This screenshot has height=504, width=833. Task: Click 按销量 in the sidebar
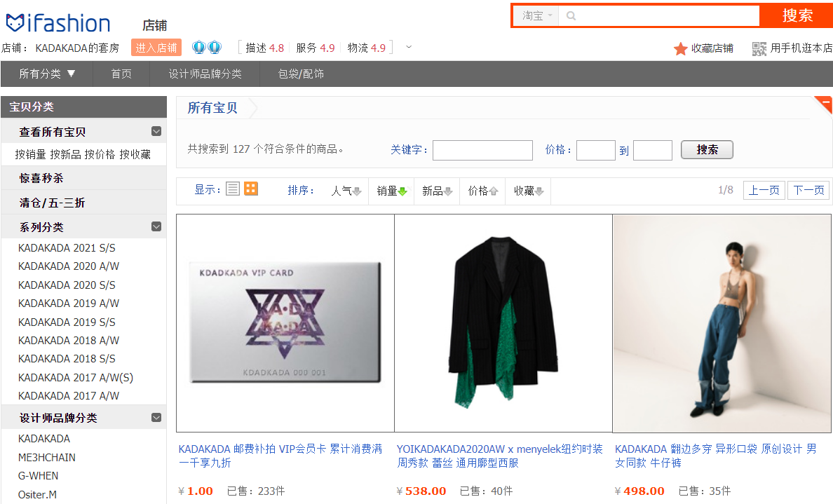[30, 154]
